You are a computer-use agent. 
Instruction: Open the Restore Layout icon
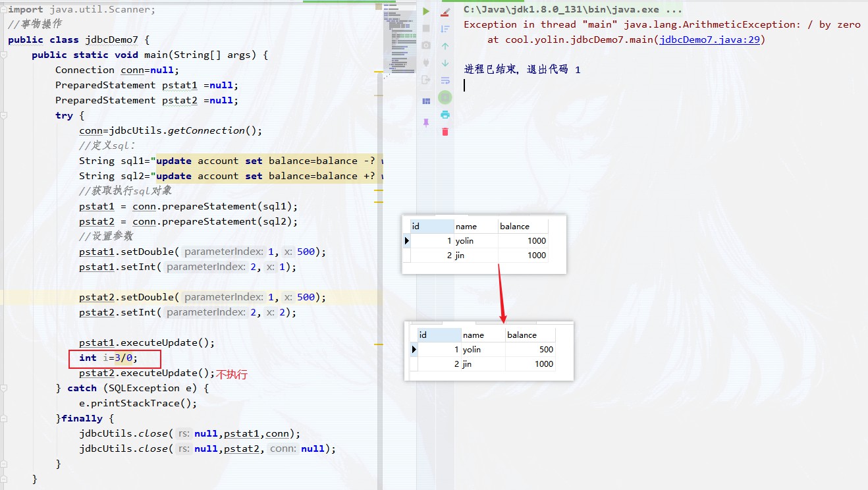[x=426, y=101]
